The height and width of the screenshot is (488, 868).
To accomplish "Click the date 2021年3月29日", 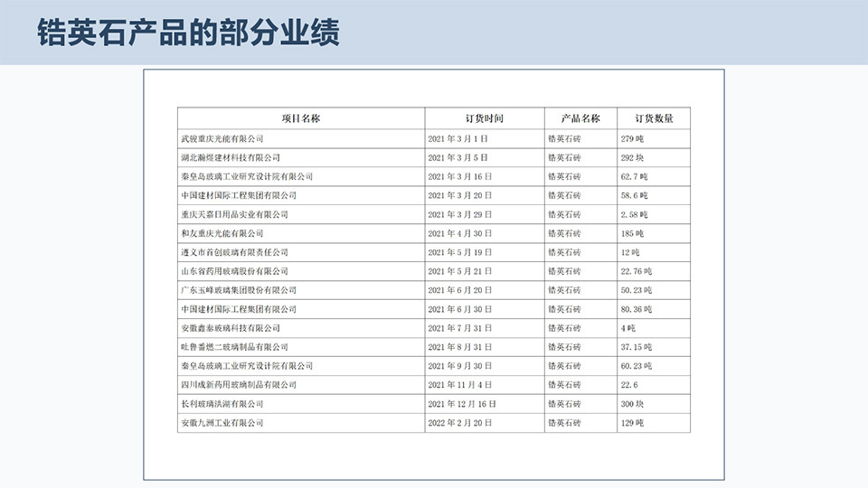I will [x=460, y=215].
